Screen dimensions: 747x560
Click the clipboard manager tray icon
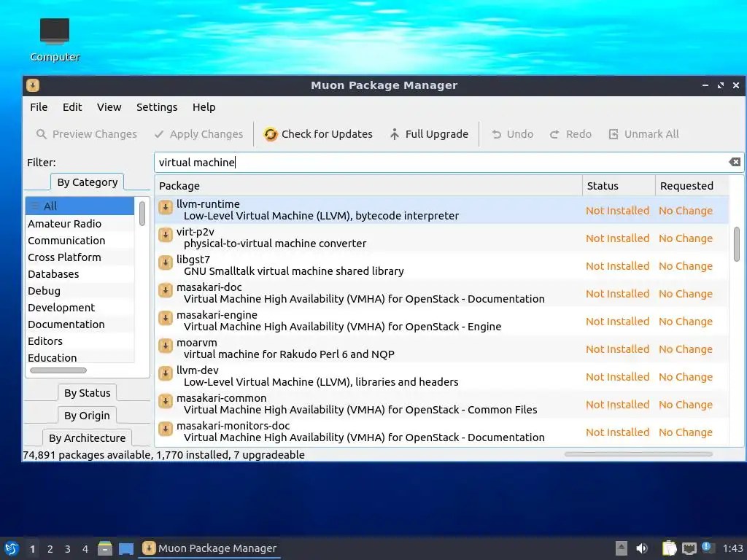pos(669,548)
